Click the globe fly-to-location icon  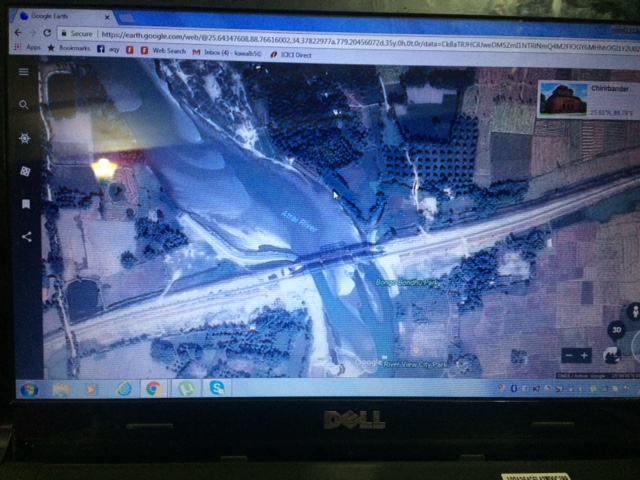[x=611, y=355]
